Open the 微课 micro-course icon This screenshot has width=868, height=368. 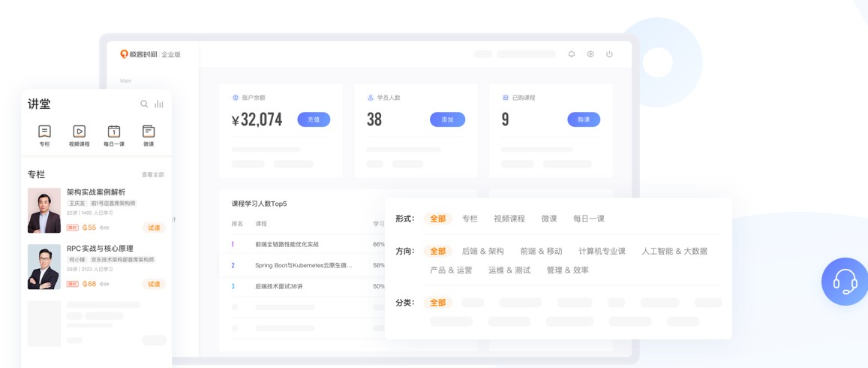coord(149,131)
